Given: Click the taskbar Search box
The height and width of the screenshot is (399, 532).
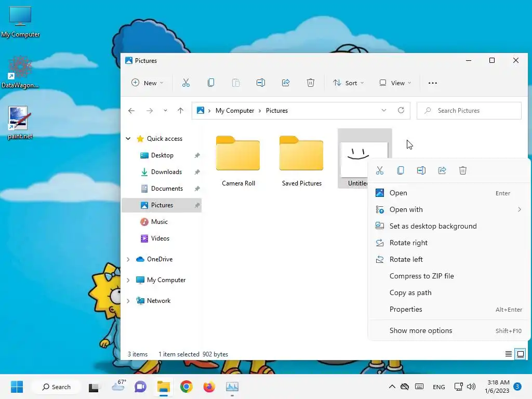Looking at the screenshot, I should [56, 387].
